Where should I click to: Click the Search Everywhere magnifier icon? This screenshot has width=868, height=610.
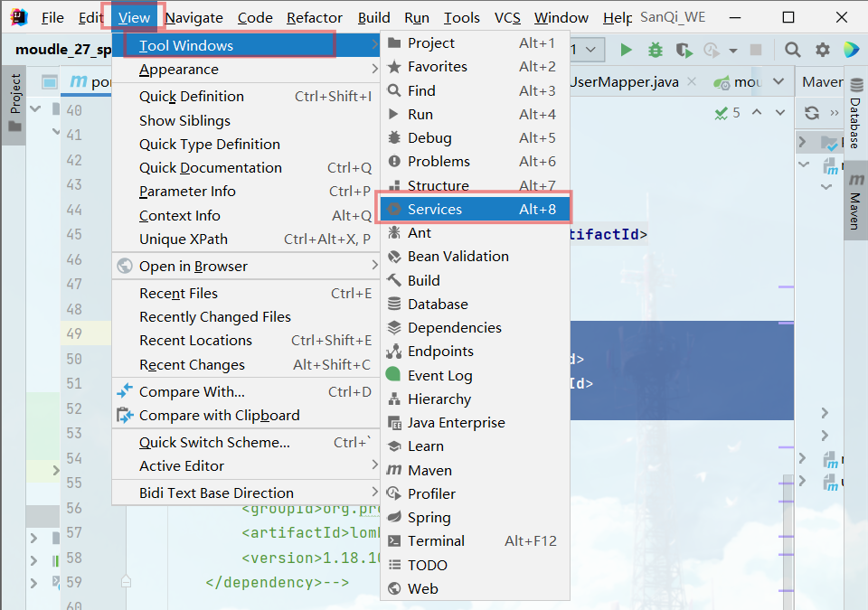tap(792, 50)
